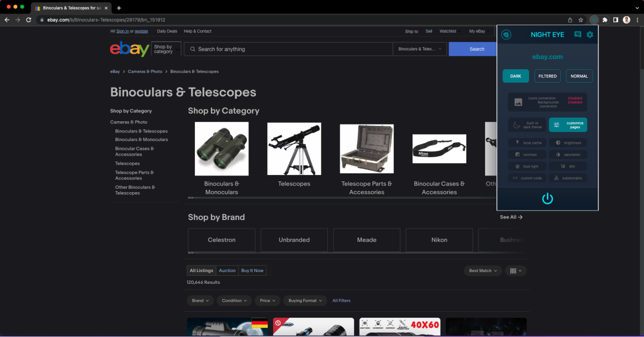Expand the Condition filter

click(x=234, y=301)
